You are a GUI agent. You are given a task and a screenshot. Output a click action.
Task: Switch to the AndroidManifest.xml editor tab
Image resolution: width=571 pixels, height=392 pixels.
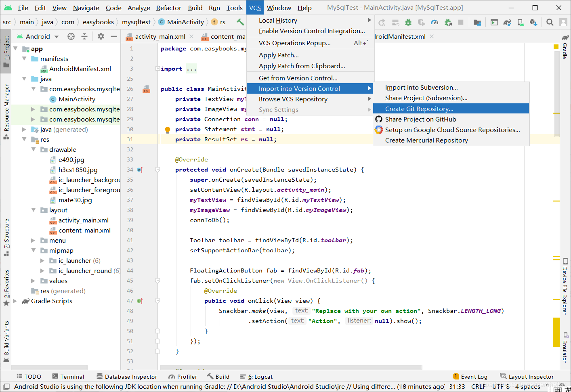click(400, 36)
